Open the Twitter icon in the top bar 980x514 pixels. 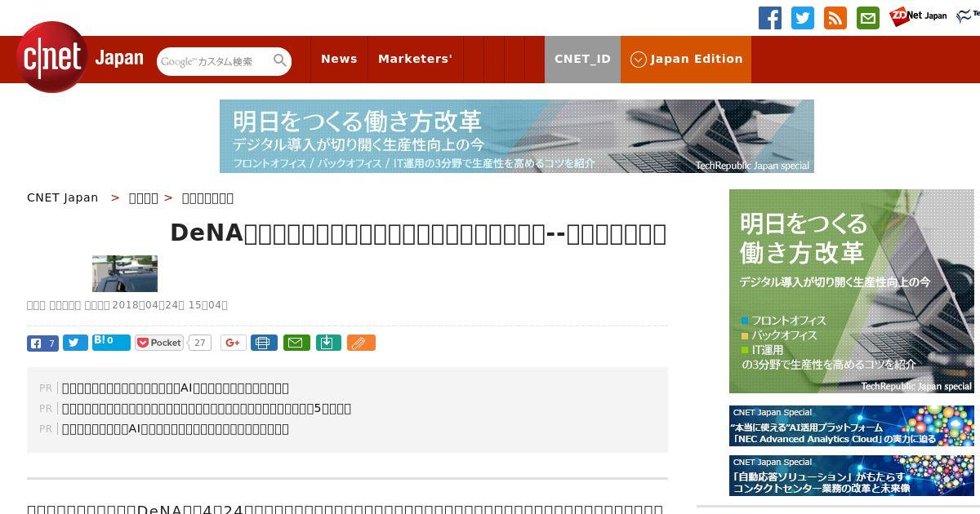(803, 18)
